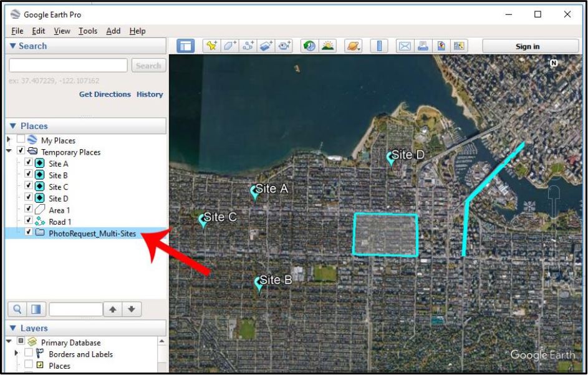Click the Road 1 path icon in Places

40,222
